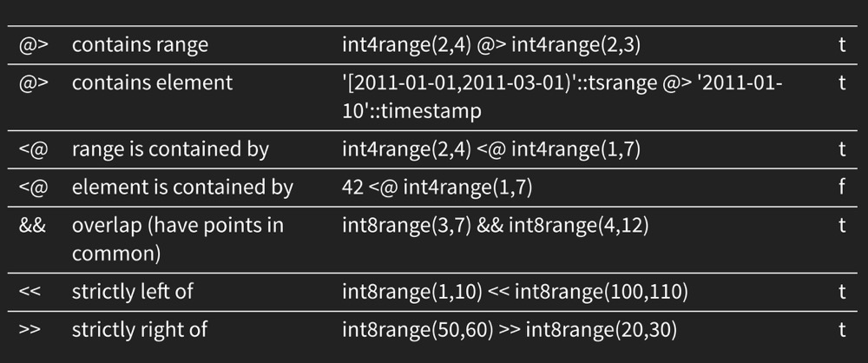Select the << operator symbol in first column
Screen dimensions: 868x363
[x=32, y=291]
